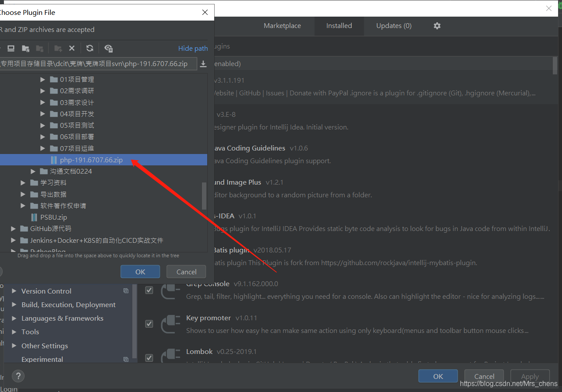Open plugin settings gear icon
This screenshot has width=562, height=392.
coord(437,26)
